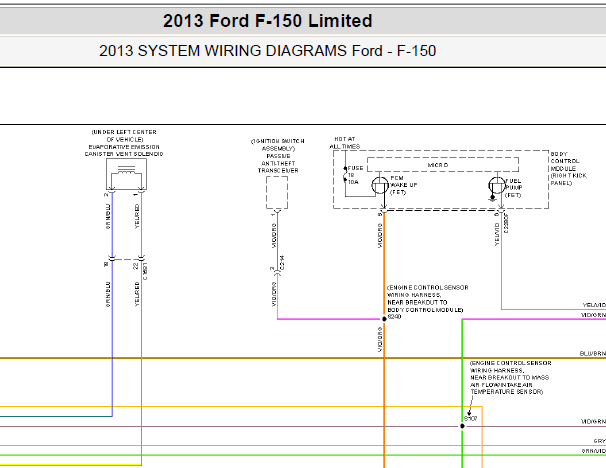The height and width of the screenshot is (468, 606).
Task: Click the '(UNDER LEFT CENTER OF VEHICLE)' location note
Action: 124,136
